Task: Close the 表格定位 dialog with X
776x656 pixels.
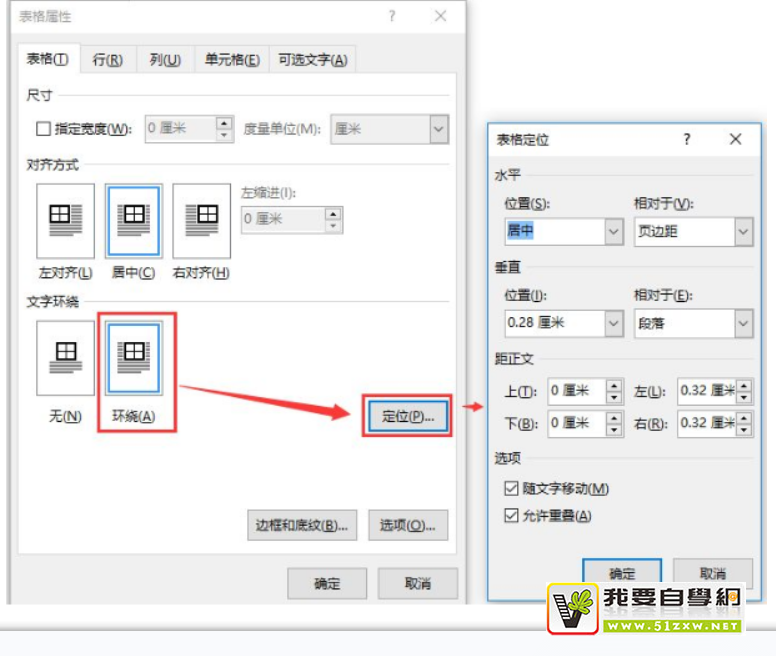Action: [x=735, y=139]
